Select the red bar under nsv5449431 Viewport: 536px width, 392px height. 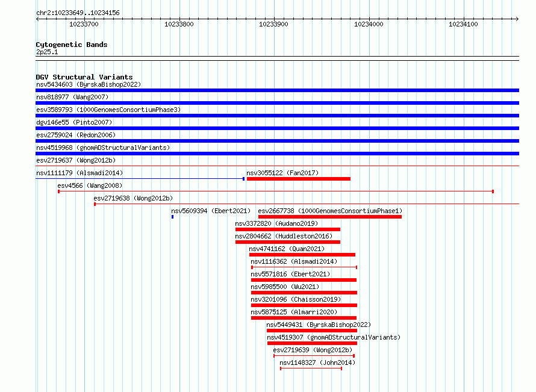312,331
